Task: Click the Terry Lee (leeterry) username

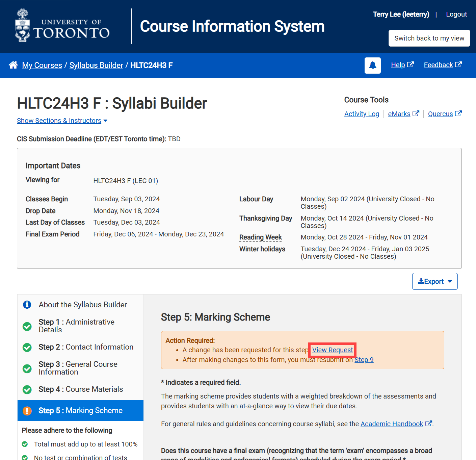Action: (x=401, y=14)
